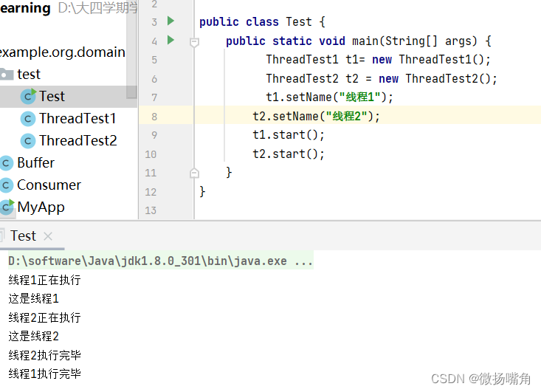The width and height of the screenshot is (541, 392).
Task: Click the t1.start() statement
Action: click(x=289, y=134)
